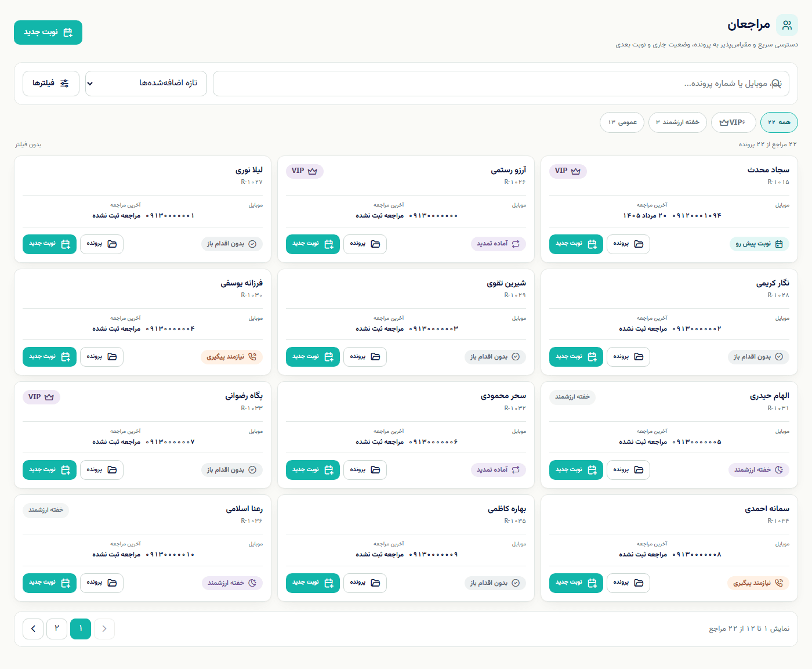Click the mobile number ۰۹۱۲۰۰۰۱۰۹۴
The height and width of the screenshot is (669, 812).
pyautogui.click(x=697, y=216)
